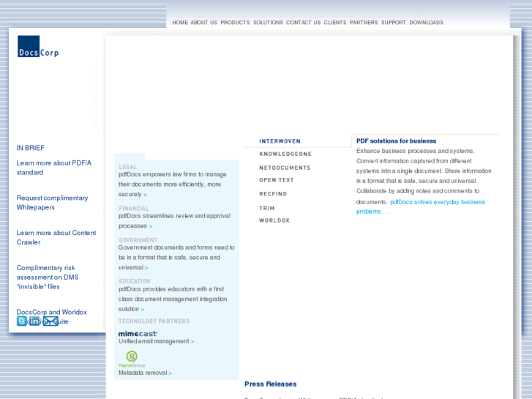Viewport: 532px width, 399px height.
Task: Select the WORLDOX tab
Action: [x=274, y=220]
